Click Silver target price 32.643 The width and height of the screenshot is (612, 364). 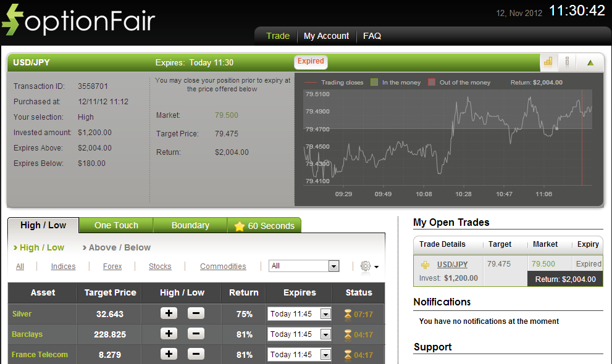(110, 314)
